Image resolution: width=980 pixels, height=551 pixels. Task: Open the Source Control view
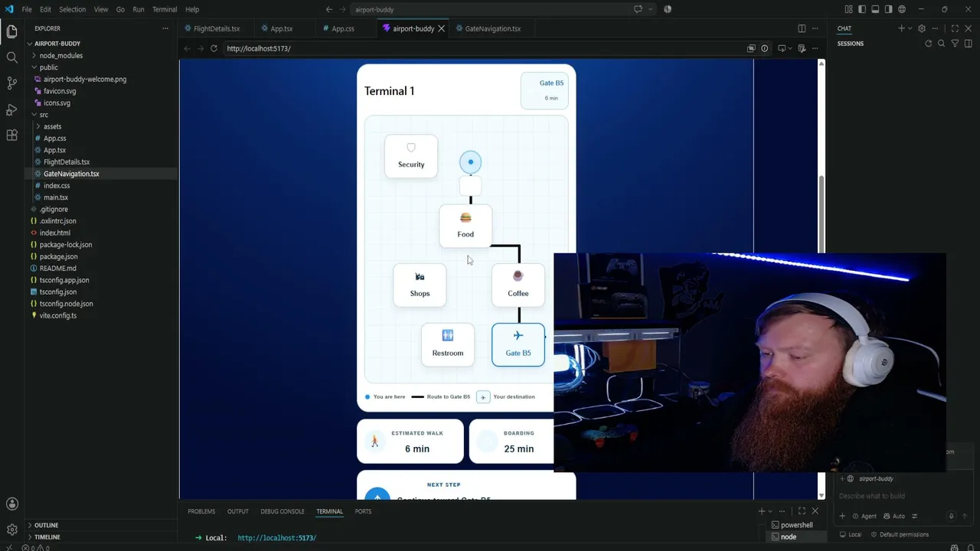coord(11,83)
